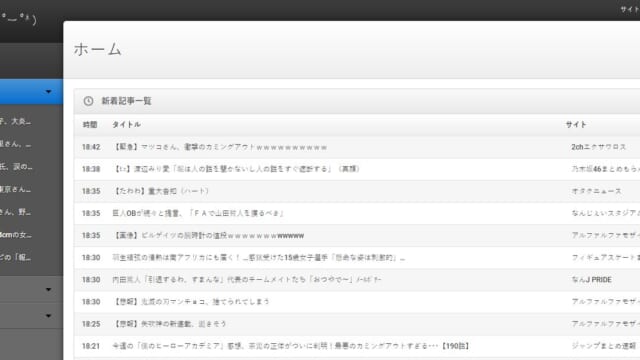Screen dimensions: 640x360
Task: Visit the フィギュアスケート site link
Action: 605,258
